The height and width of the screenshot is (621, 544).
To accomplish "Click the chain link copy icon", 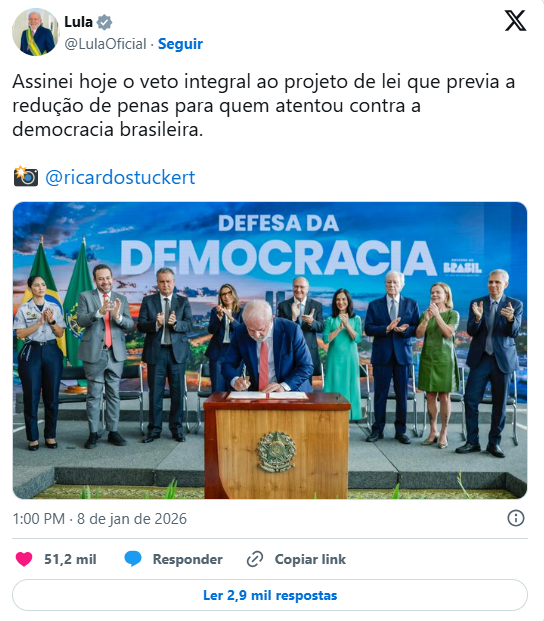I will pos(255,559).
